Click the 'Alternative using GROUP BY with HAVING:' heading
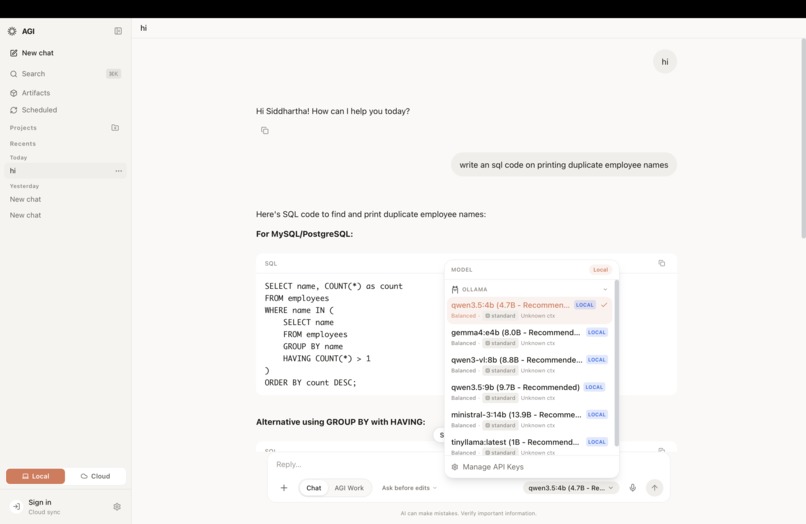 tap(341, 422)
